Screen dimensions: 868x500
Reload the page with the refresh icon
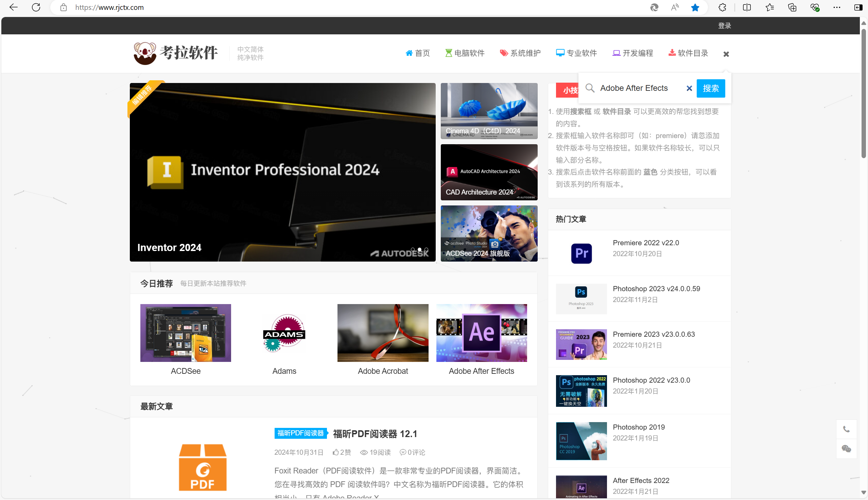click(x=36, y=7)
